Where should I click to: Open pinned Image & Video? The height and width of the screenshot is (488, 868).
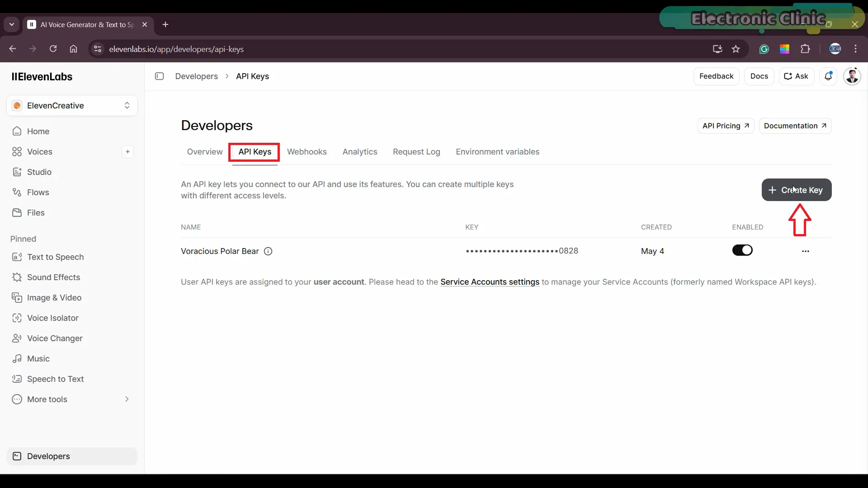coord(72,298)
